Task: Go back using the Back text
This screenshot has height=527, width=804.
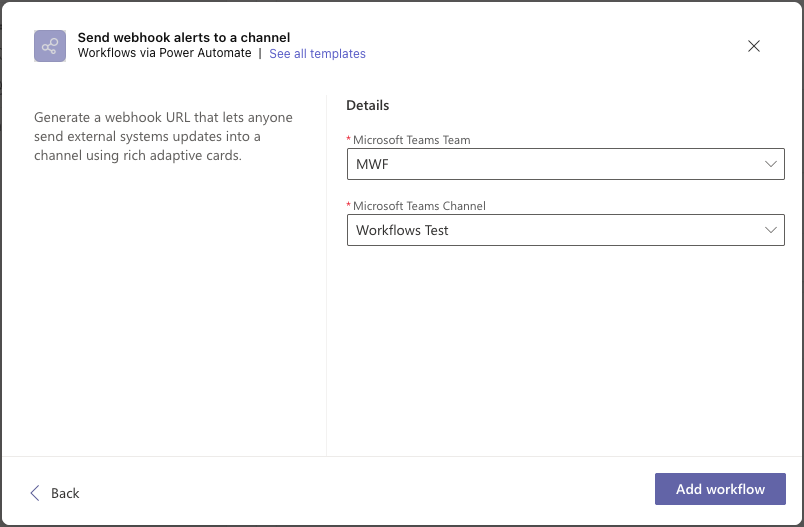Action: pyautogui.click(x=65, y=493)
